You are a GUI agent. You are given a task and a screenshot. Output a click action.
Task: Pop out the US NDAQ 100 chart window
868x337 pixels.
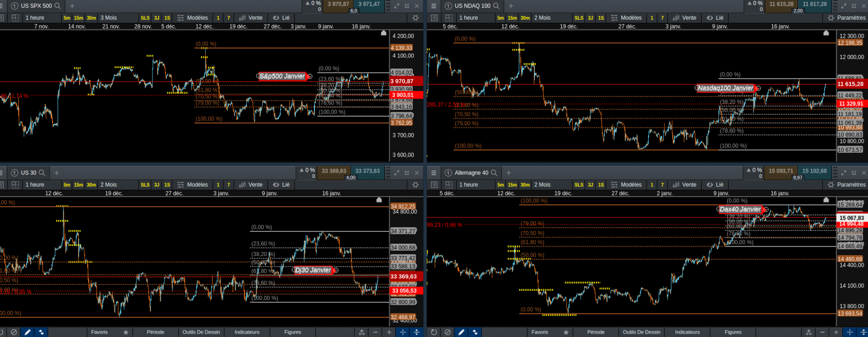[x=854, y=6]
